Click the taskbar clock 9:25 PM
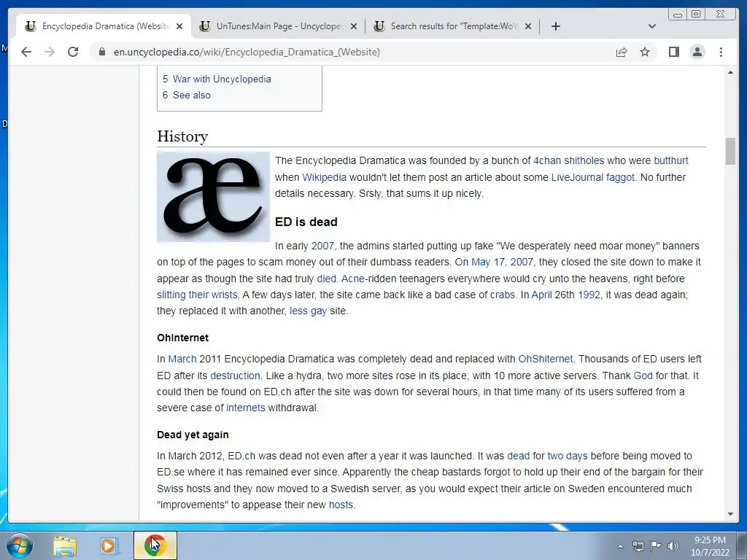This screenshot has height=560, width=747. (x=710, y=540)
